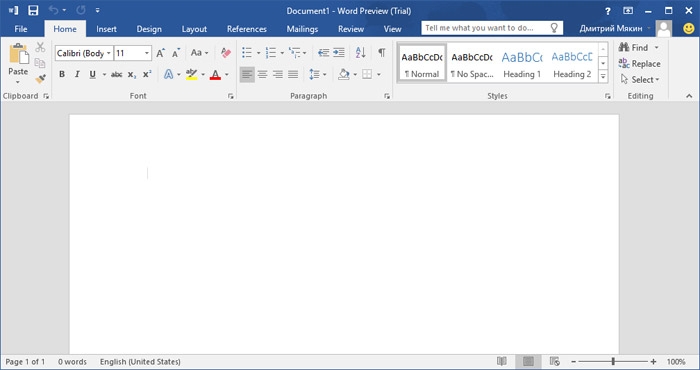Select the Format Painter brush icon

click(x=40, y=79)
